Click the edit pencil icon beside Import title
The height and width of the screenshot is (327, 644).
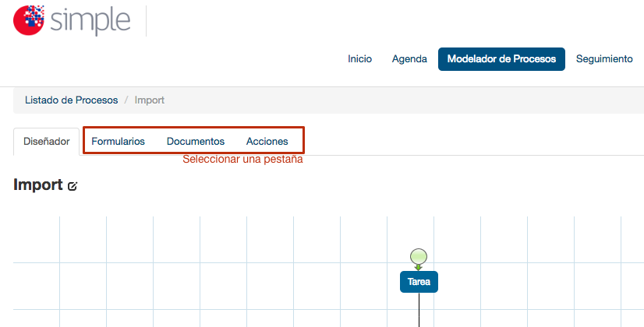click(x=73, y=186)
